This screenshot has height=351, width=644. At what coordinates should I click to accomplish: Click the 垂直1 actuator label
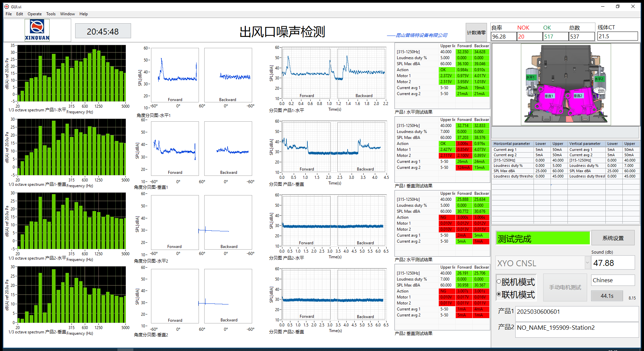[549, 96]
